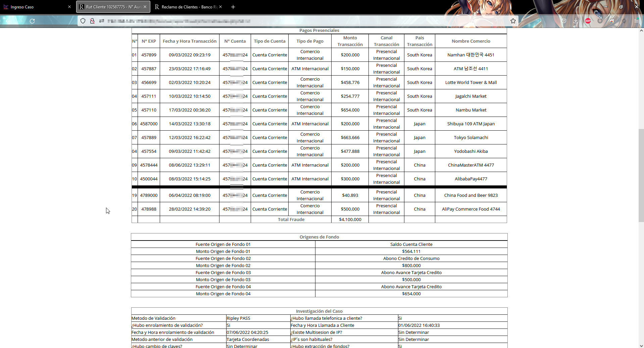Select AlibabaPay4477 commerce cell
Screen dimensions: 644x348
tap(471, 179)
